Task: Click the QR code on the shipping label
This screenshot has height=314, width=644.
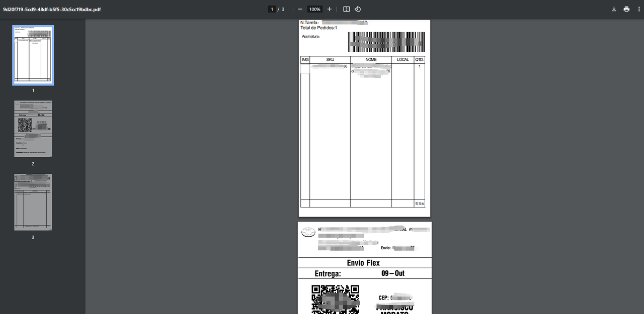Action: tap(335, 299)
